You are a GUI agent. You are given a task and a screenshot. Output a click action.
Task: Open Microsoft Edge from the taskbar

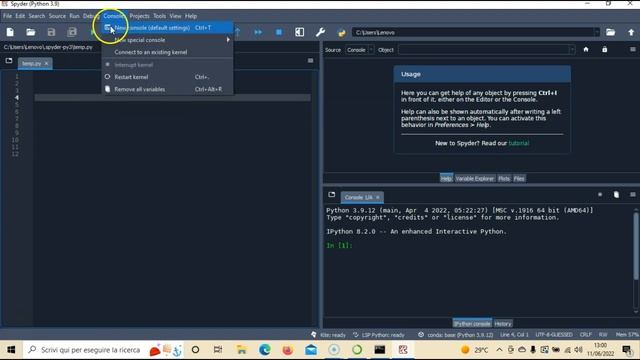265,350
